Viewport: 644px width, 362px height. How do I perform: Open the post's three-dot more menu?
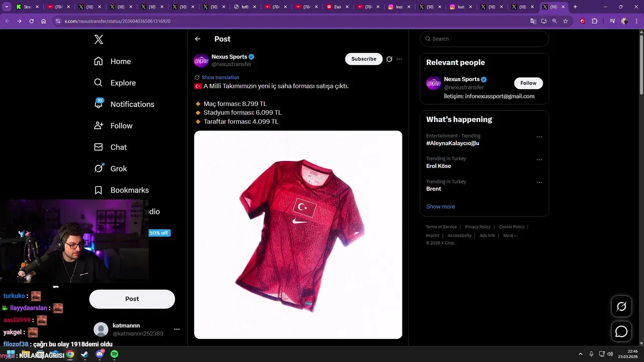(399, 59)
